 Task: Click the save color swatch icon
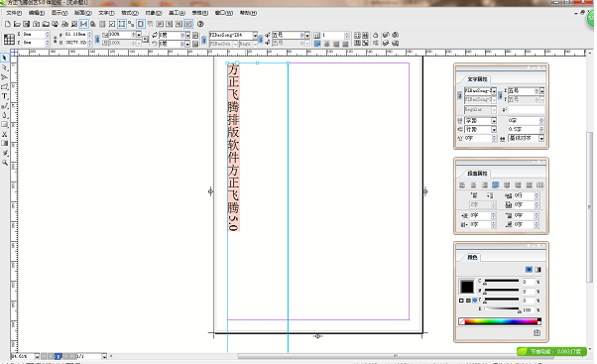(537, 333)
